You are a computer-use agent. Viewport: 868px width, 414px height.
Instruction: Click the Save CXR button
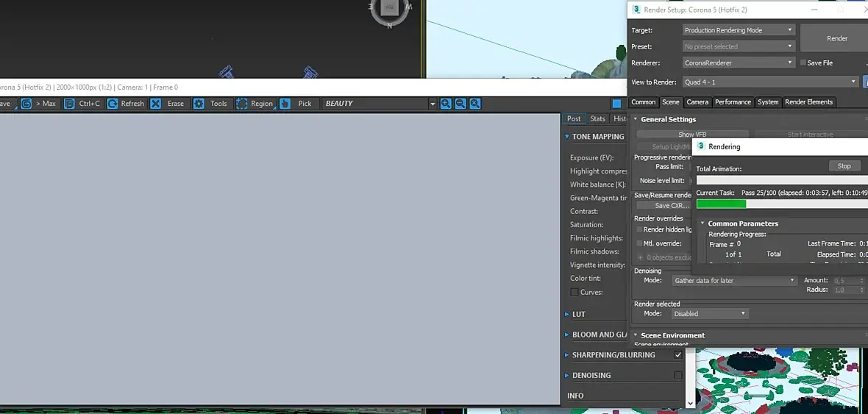point(664,205)
